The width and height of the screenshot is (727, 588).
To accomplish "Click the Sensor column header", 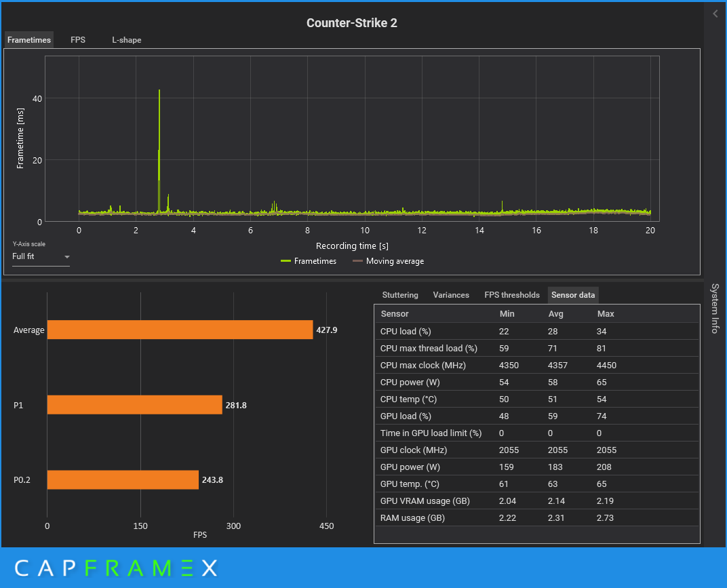I will coord(395,314).
